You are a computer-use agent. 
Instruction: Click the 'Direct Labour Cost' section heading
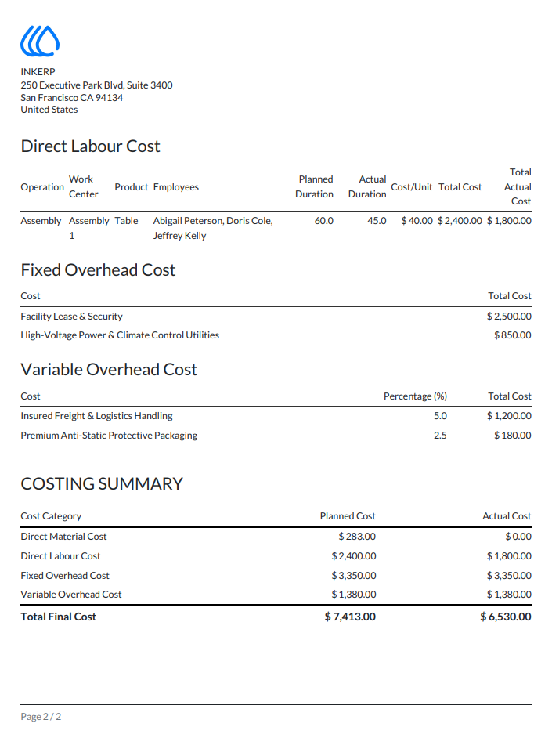point(90,146)
